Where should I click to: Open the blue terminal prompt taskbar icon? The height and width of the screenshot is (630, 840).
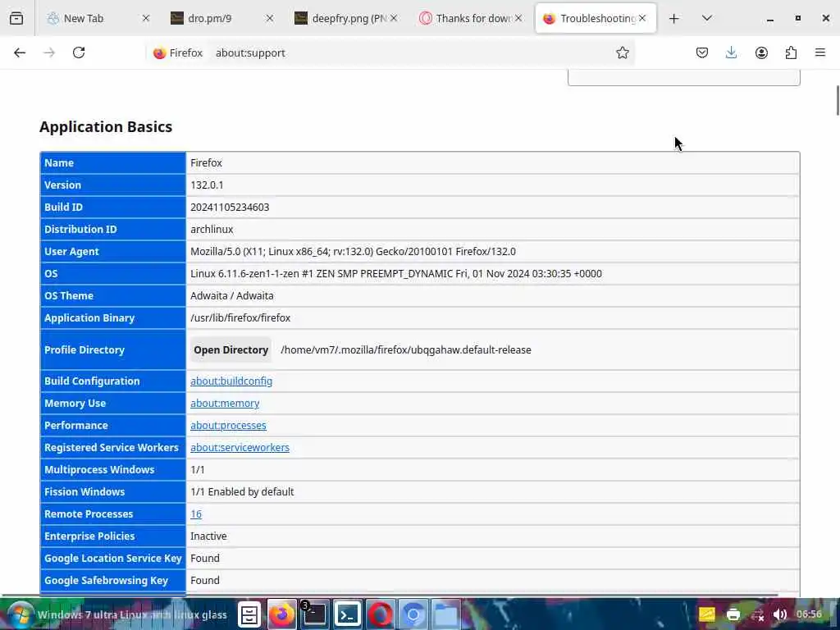pyautogui.click(x=347, y=614)
